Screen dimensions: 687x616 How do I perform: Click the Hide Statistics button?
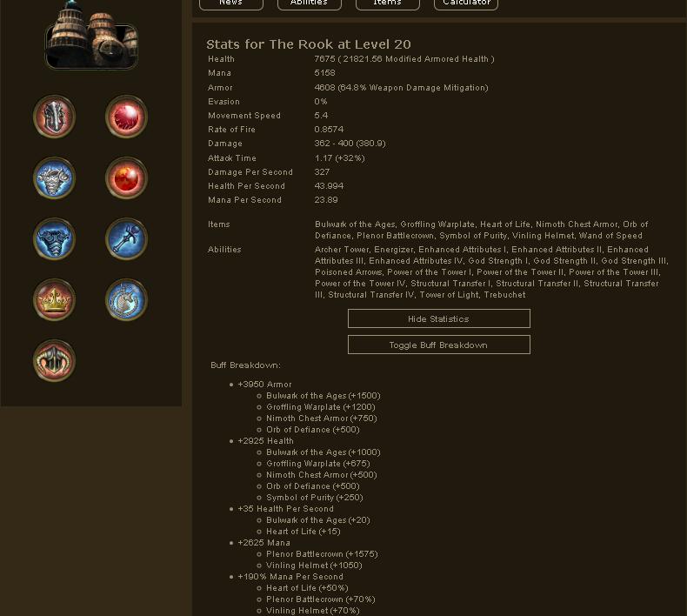click(438, 318)
